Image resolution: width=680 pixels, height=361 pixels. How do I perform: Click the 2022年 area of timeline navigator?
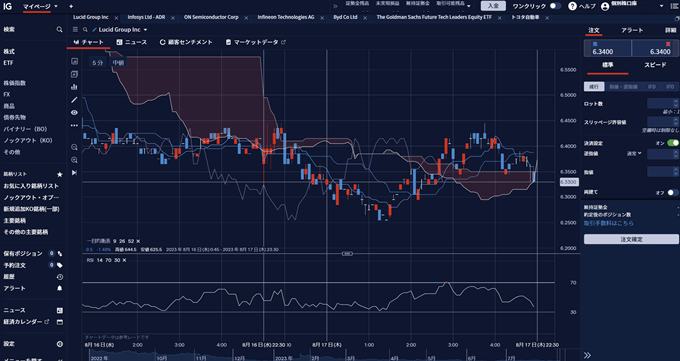coord(99,358)
